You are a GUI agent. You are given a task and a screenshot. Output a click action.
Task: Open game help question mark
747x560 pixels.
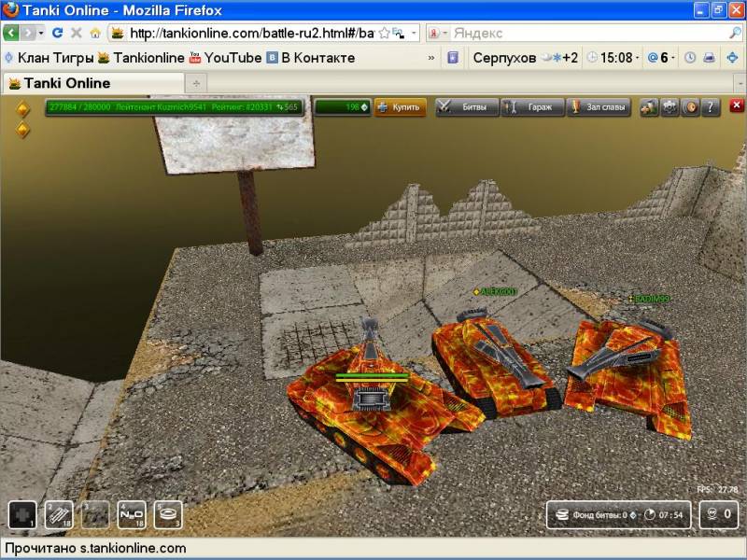(711, 107)
